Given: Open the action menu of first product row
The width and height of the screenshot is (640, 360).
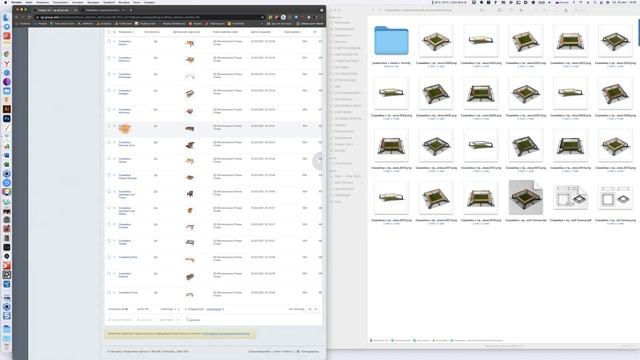Looking at the screenshot, I should click(x=114, y=42).
